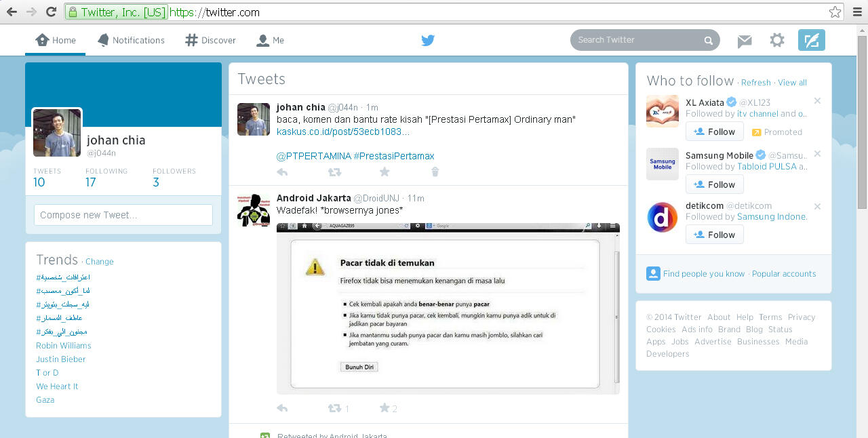
Task: Retweet Android Jakarta's tweet
Action: (334, 408)
